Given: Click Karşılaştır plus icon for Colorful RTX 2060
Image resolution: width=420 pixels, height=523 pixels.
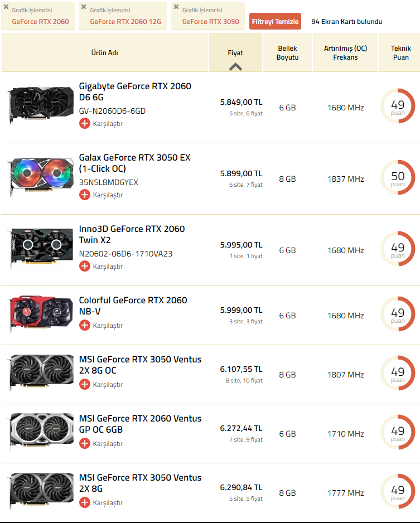Looking at the screenshot, I should [85, 326].
